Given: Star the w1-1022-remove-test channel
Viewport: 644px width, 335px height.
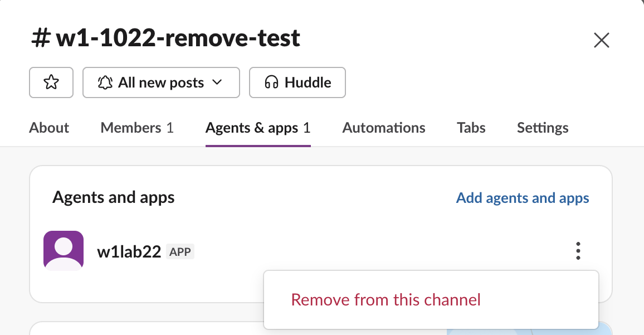Looking at the screenshot, I should click(51, 82).
